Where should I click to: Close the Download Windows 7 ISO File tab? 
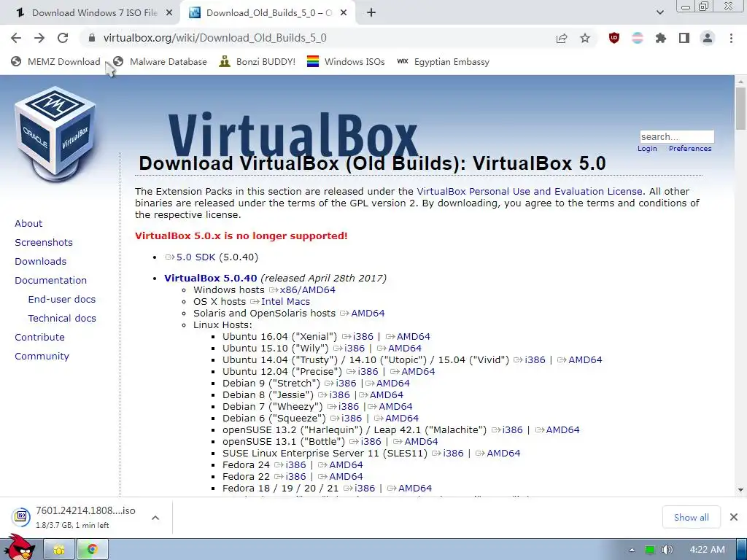[169, 13]
